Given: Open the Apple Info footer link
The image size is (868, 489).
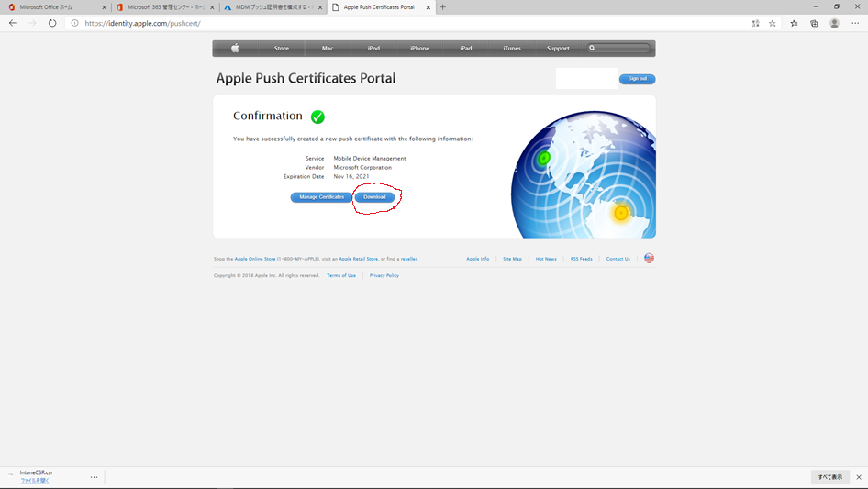Looking at the screenshot, I should pyautogui.click(x=478, y=259).
